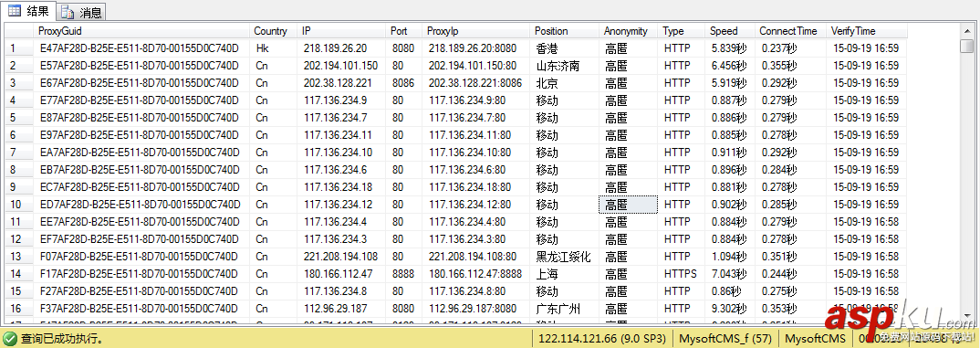Click the ConnectTime column header
Viewport: 980px width, 348px height.
coord(790,31)
